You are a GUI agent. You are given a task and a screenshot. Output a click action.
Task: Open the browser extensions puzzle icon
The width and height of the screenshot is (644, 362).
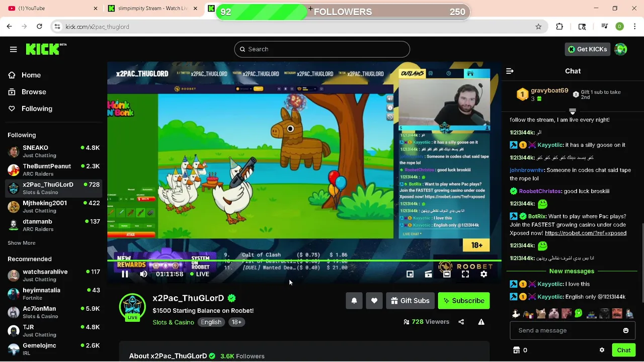pos(559,27)
